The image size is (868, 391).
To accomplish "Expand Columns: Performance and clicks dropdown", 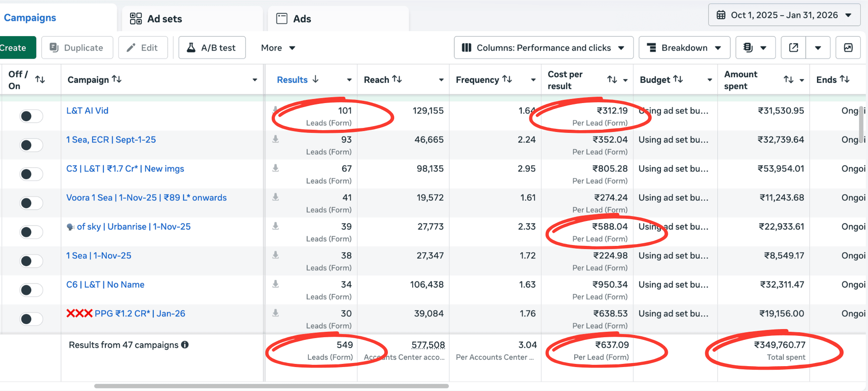I will tap(543, 48).
